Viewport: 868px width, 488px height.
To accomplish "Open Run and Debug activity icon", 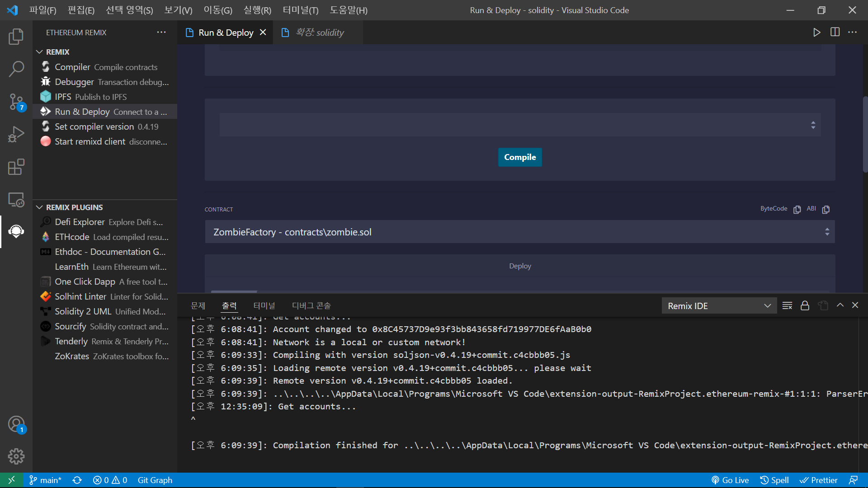I will point(16,134).
